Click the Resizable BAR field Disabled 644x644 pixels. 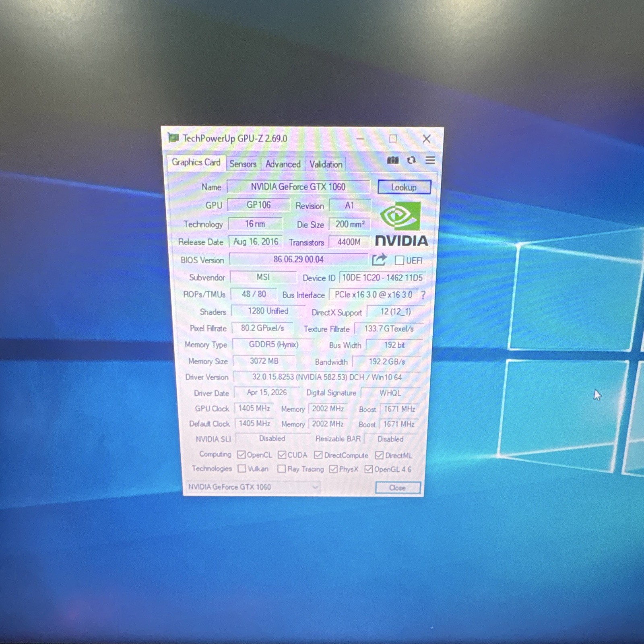coord(390,439)
